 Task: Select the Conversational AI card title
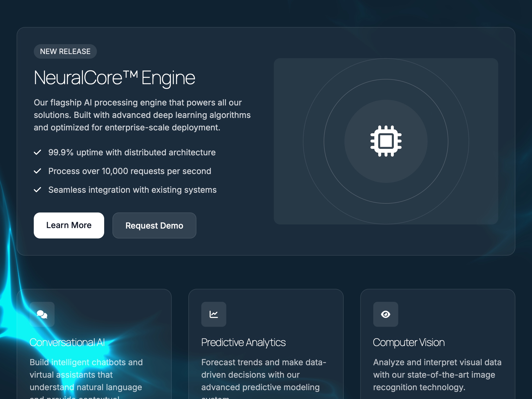click(x=67, y=342)
